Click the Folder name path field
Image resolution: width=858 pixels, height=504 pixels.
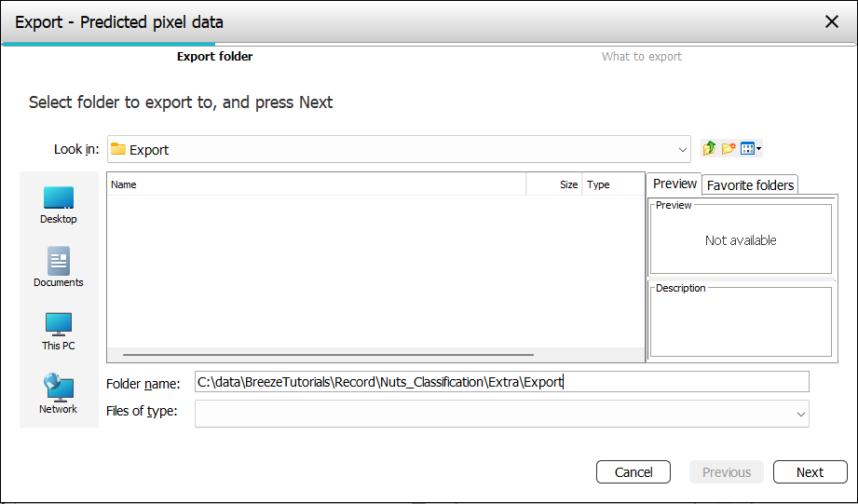[x=501, y=382]
